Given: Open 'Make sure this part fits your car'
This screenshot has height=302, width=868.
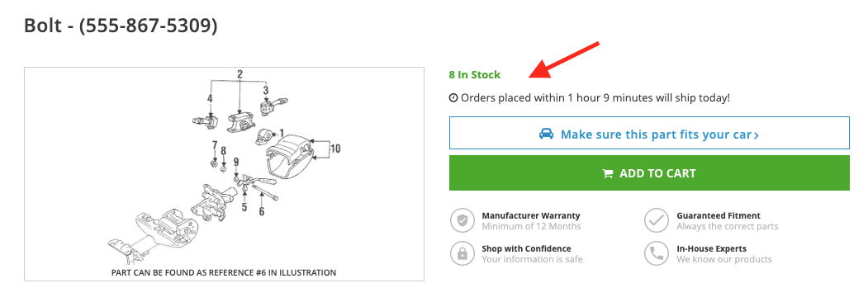Looking at the screenshot, I should tap(649, 133).
